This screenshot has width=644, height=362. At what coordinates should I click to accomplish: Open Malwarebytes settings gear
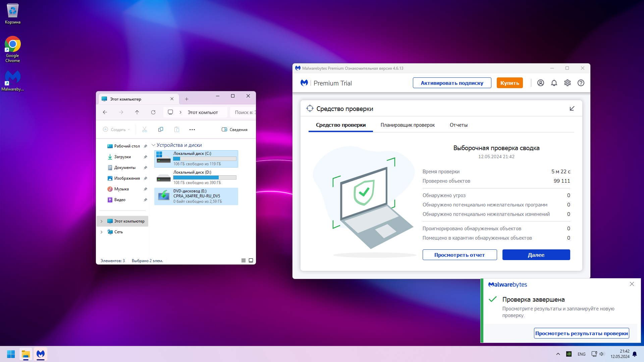pyautogui.click(x=567, y=83)
